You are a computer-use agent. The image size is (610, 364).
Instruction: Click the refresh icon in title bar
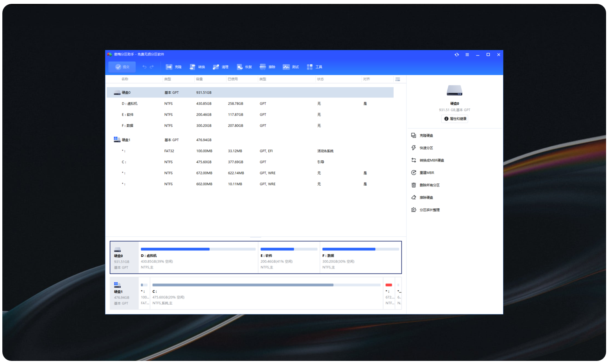(x=457, y=55)
